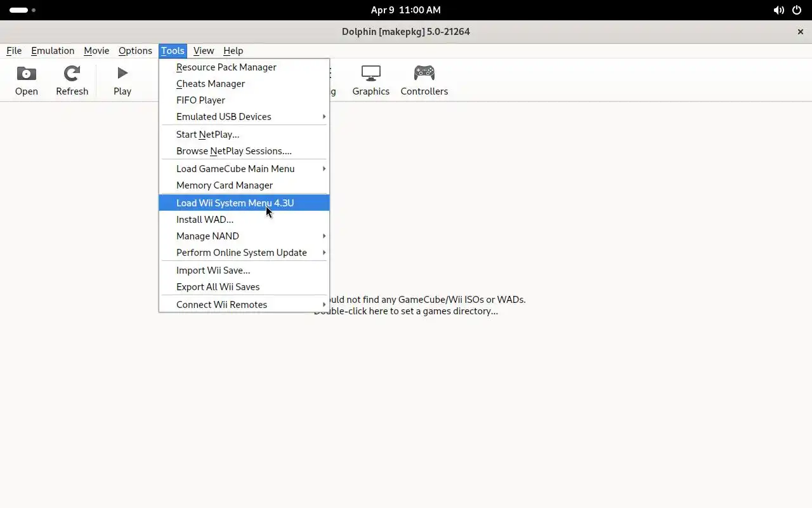The image size is (812, 508).
Task: Expand Perform Online System Update submenu
Action: click(244, 253)
